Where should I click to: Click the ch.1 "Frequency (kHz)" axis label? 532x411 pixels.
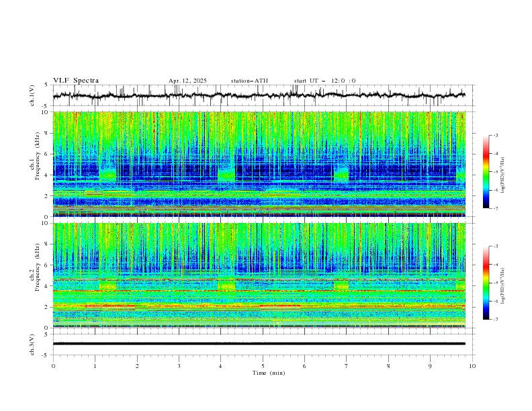(38, 154)
